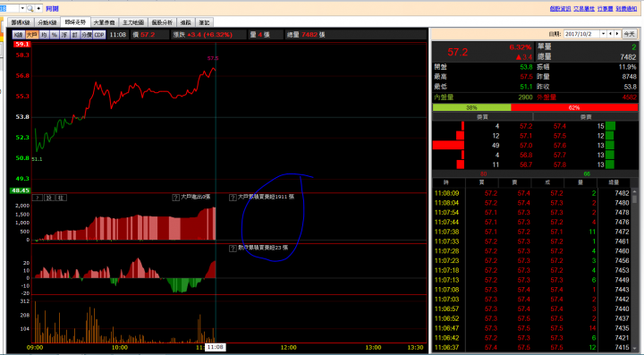Select the 即時走勢 tab
This screenshot has width=644, height=355.
click(75, 22)
